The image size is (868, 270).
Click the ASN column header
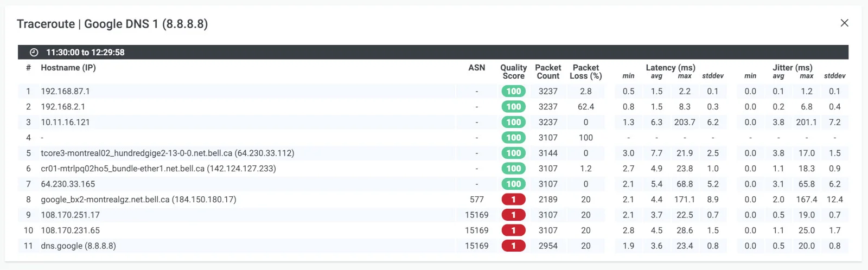tap(476, 68)
